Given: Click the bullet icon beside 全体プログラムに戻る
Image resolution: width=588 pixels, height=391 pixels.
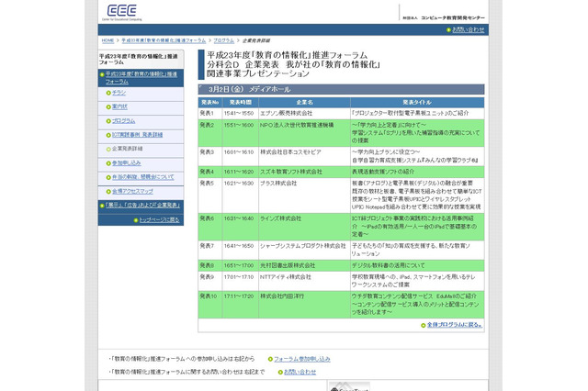Looking at the screenshot, I should pos(423,326).
